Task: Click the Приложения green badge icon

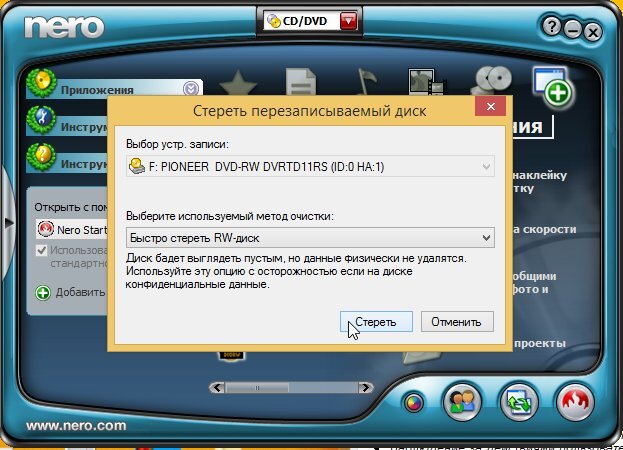Action: pos(41,83)
